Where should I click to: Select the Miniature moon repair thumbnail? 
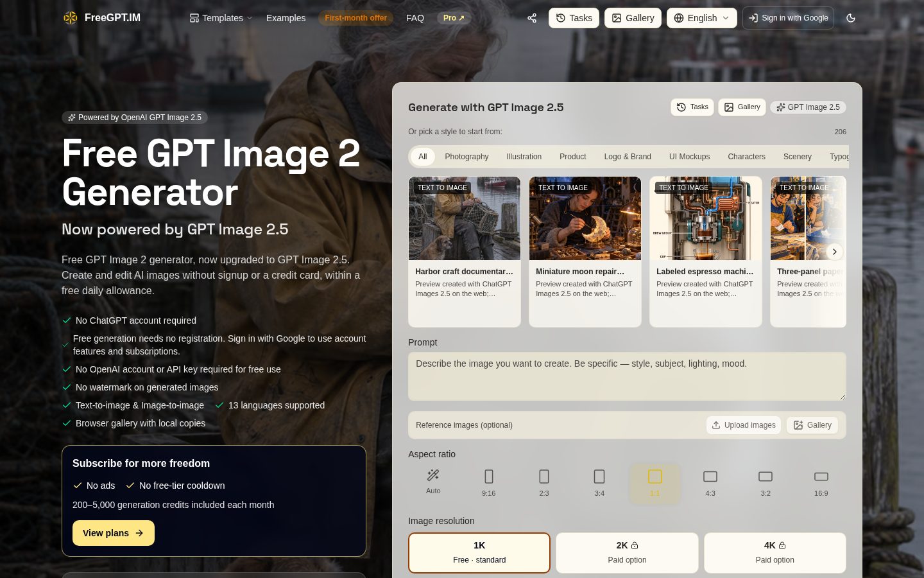pos(585,218)
